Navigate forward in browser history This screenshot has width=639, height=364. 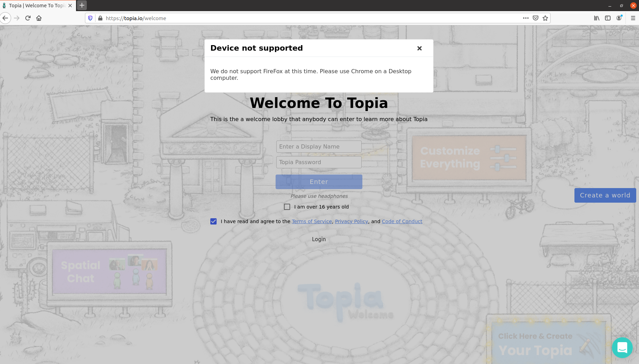coord(16,18)
